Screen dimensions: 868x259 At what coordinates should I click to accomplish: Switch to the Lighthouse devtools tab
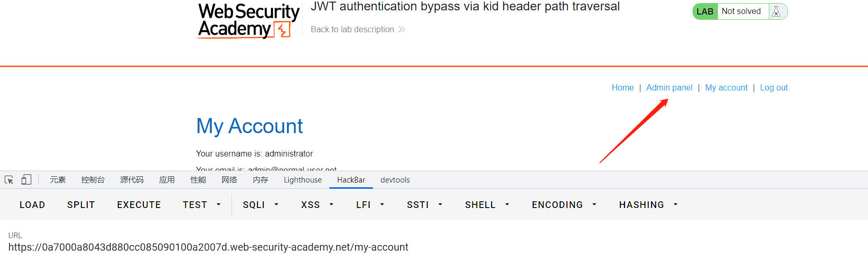coord(303,180)
